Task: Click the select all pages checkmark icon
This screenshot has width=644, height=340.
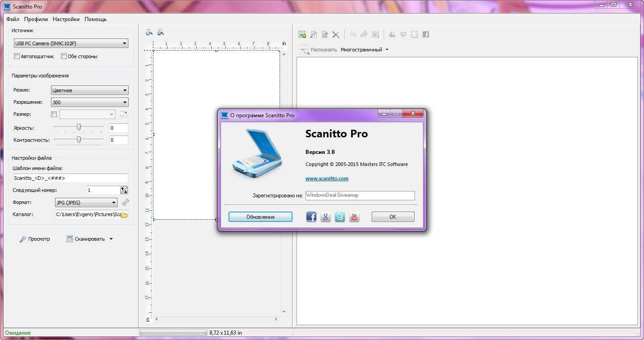Action: [x=325, y=34]
